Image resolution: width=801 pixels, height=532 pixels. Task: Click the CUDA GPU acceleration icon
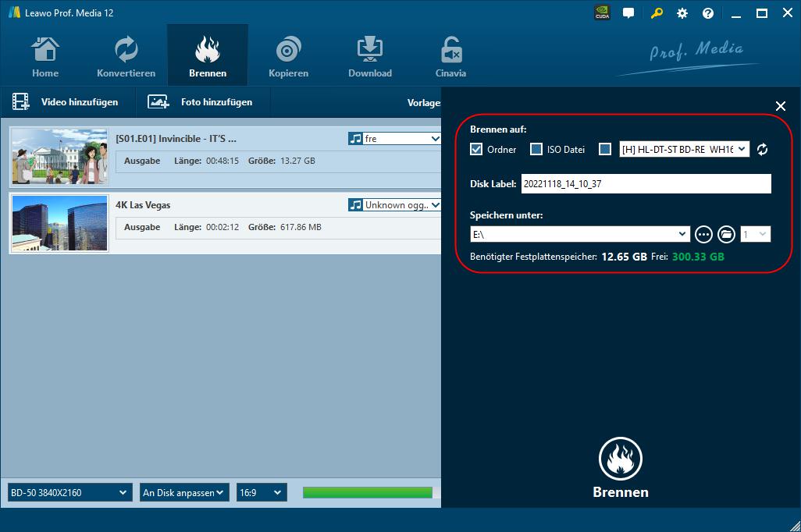pyautogui.click(x=603, y=12)
